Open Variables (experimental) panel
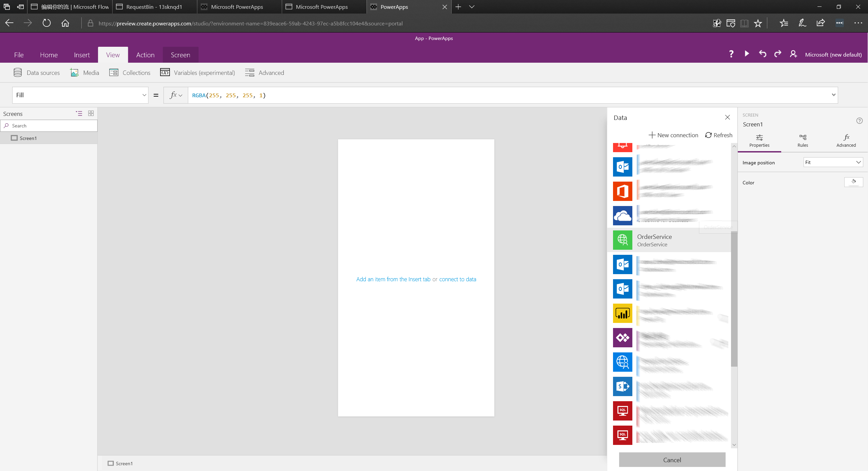 tap(197, 72)
